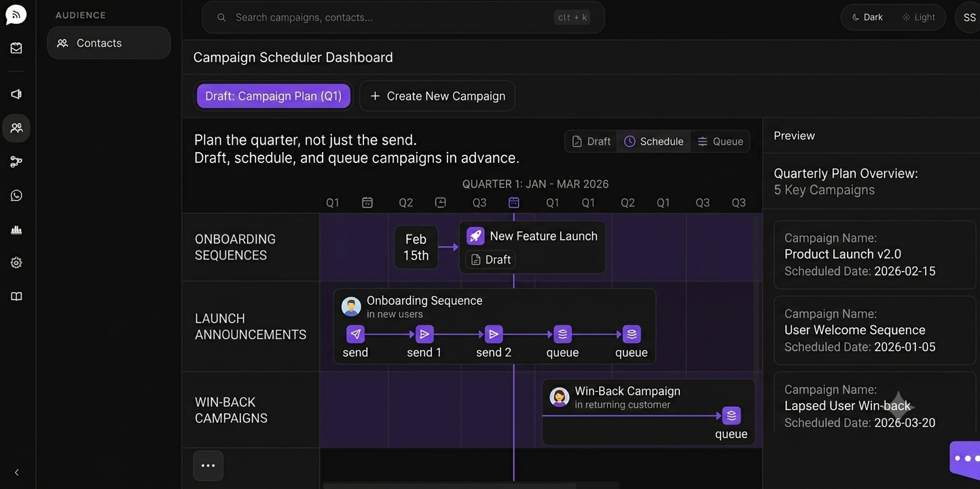
Task: Open the documentation book icon
Action: [x=16, y=296]
